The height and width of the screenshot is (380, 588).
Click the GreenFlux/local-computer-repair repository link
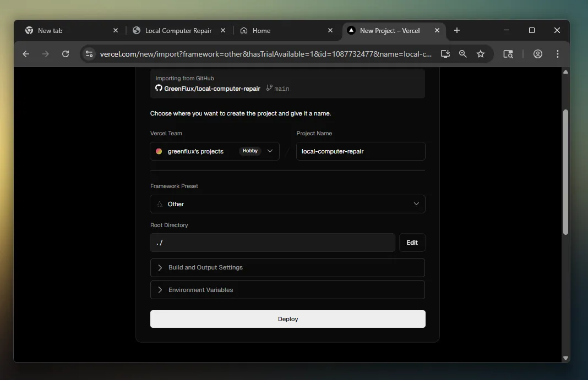click(212, 89)
